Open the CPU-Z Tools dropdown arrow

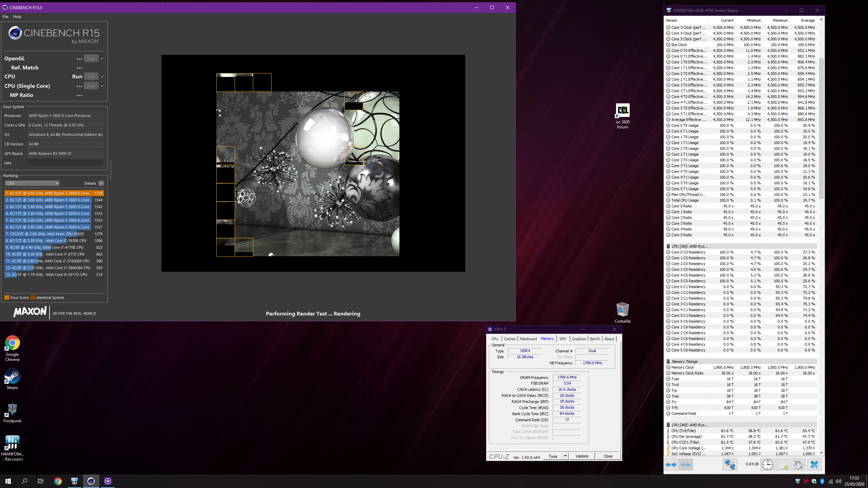[565, 456]
